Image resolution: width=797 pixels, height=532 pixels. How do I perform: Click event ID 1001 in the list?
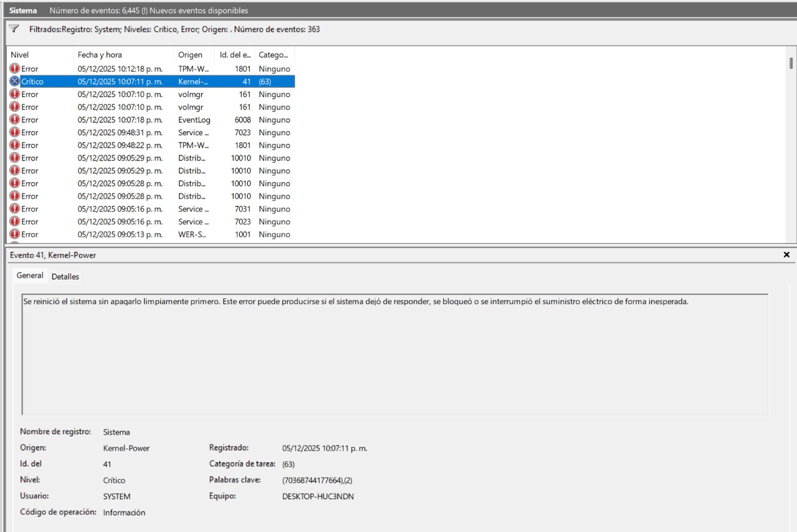243,235
